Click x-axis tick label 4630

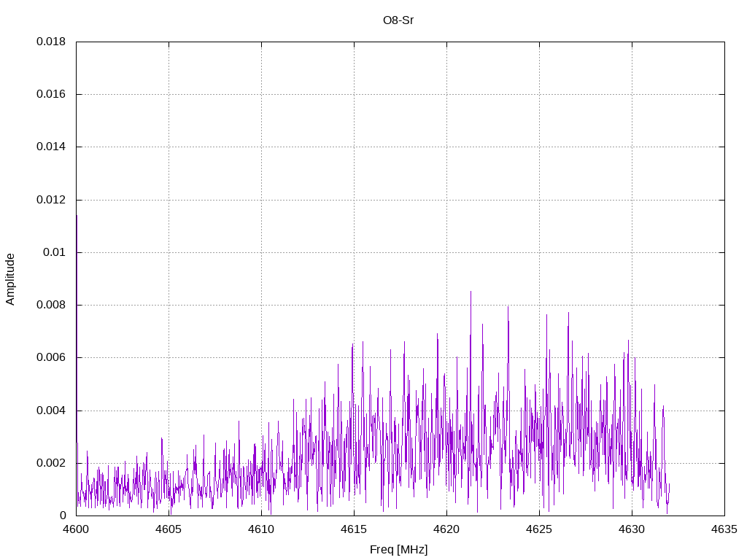pyautogui.click(x=632, y=529)
